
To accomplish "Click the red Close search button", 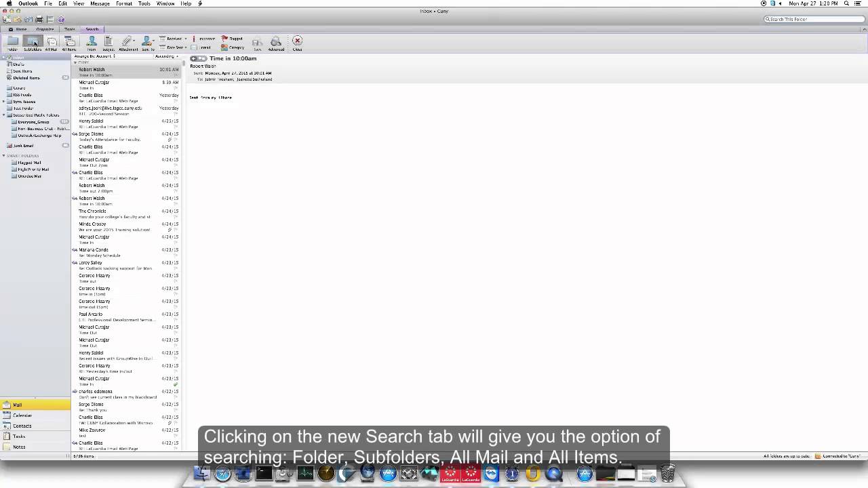I will point(297,43).
